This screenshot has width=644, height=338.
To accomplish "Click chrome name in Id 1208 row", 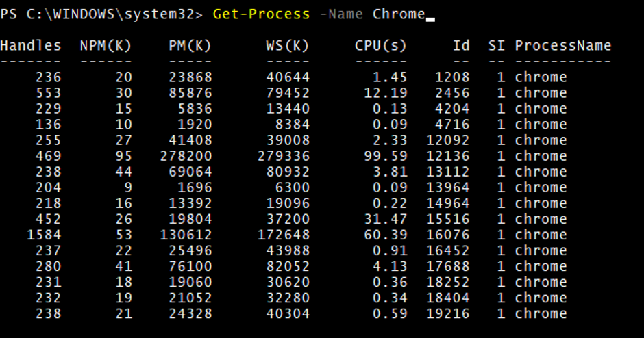I will coord(541,77).
